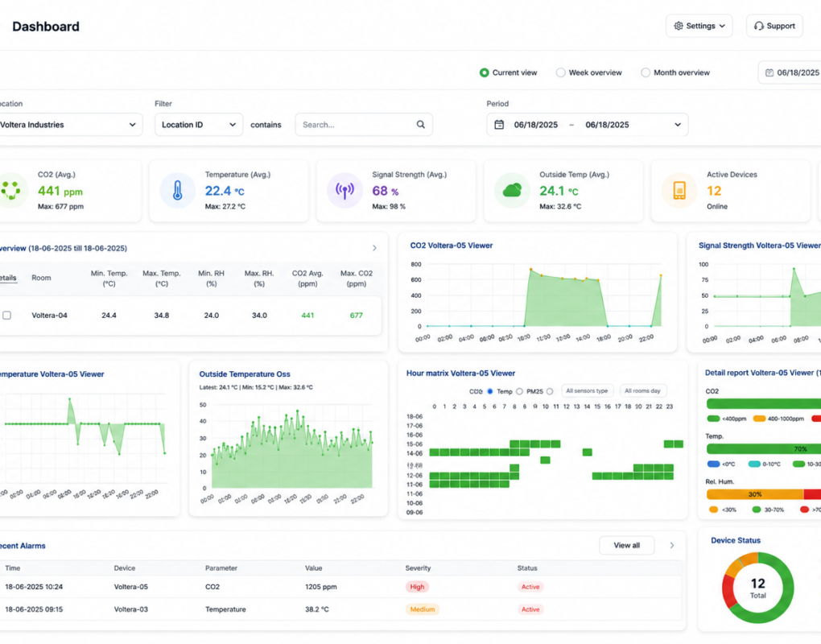Click the View all alarms button

(627, 546)
